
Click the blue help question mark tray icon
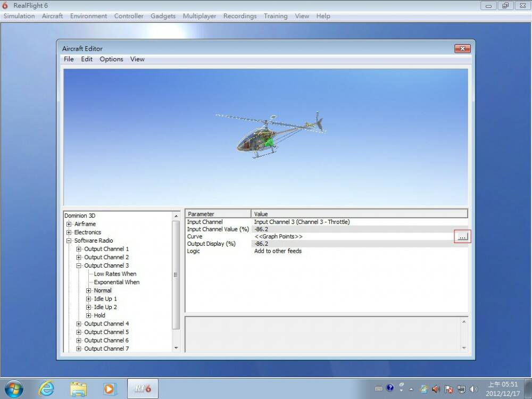[x=390, y=388]
